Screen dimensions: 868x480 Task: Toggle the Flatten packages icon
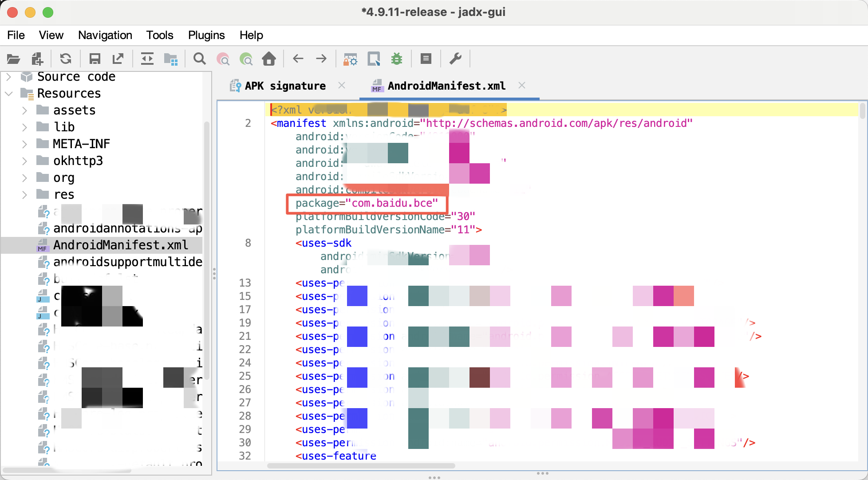(171, 59)
